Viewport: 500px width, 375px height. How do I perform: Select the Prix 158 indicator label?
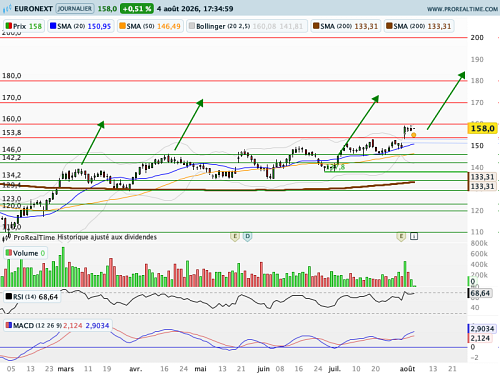[x=24, y=26]
